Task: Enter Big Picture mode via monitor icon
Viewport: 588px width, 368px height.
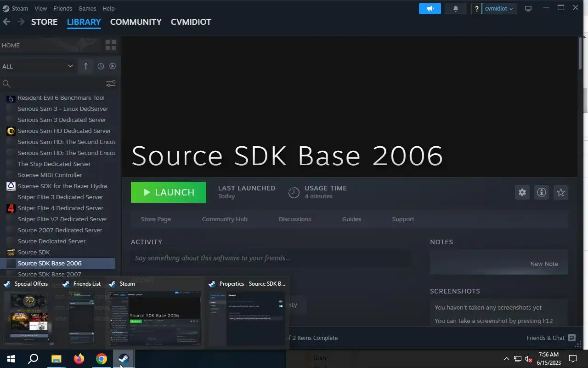Action: 528,9
